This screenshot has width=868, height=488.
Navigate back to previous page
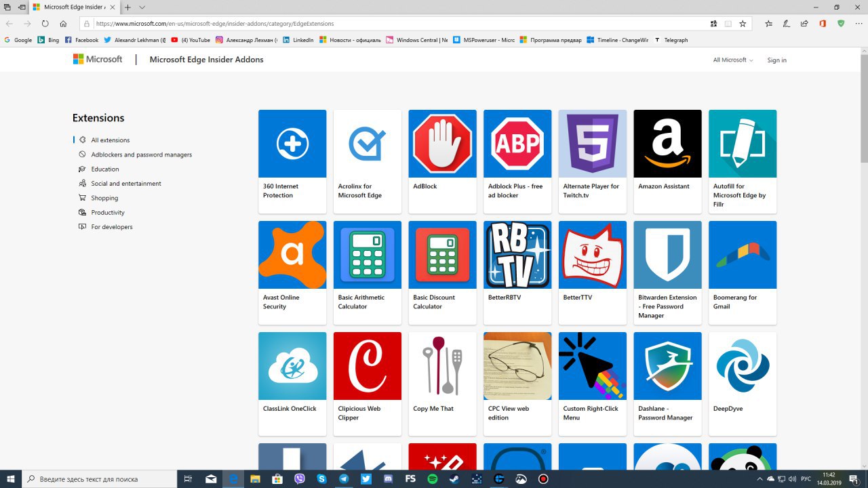[9, 23]
